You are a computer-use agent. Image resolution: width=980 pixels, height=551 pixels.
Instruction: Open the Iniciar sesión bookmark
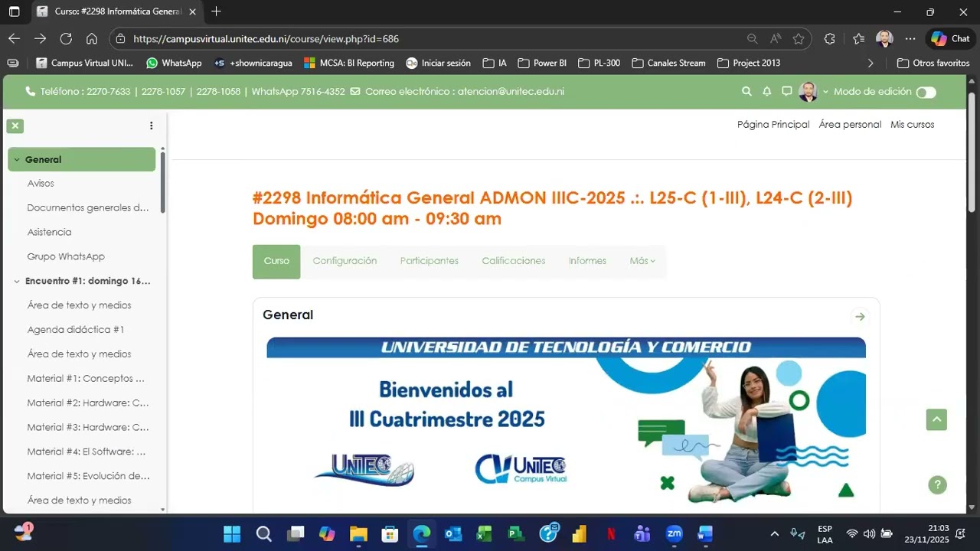coord(439,63)
